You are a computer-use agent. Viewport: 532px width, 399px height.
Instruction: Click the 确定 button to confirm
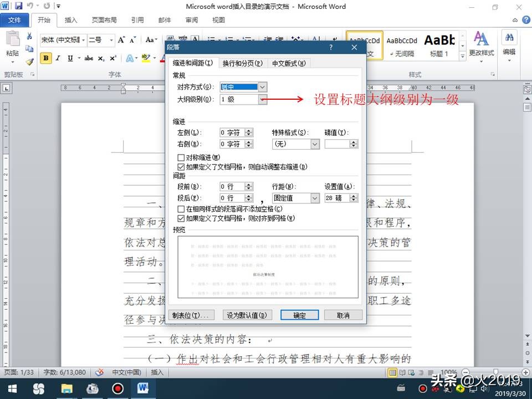click(299, 315)
